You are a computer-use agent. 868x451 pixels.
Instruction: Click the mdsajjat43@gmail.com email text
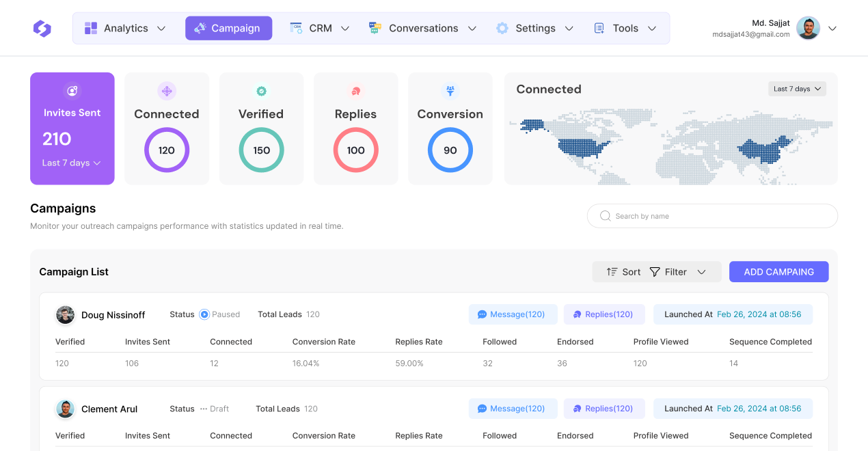click(x=751, y=34)
